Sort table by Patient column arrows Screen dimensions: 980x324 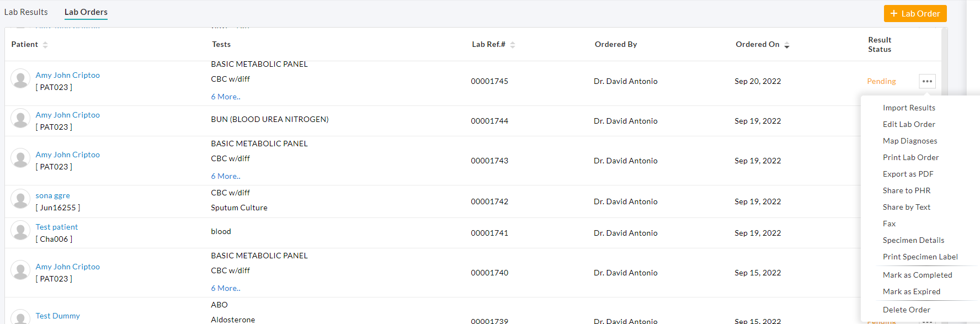[45, 45]
